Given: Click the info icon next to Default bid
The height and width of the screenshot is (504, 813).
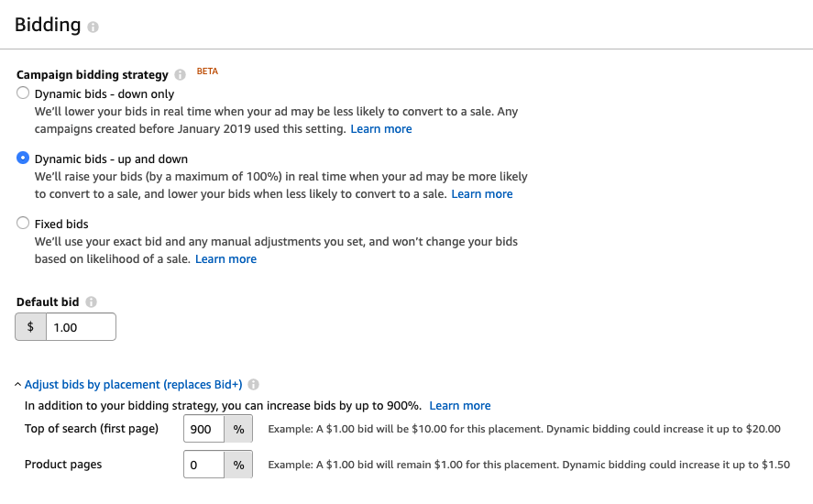Looking at the screenshot, I should click(91, 301).
